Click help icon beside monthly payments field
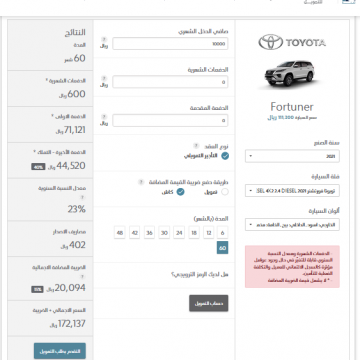The image size is (360, 360). coord(104,78)
